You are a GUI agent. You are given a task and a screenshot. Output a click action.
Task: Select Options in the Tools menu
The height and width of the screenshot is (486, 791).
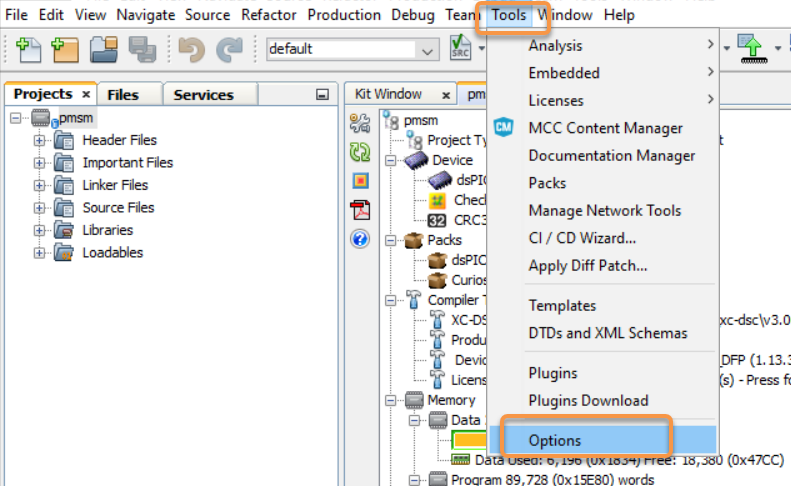coord(603,440)
